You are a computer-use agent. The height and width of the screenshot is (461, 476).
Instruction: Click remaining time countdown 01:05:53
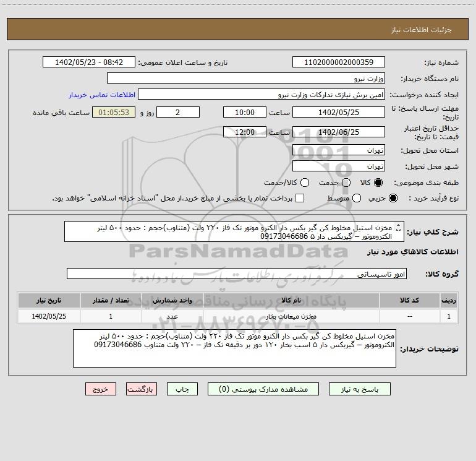(114, 112)
